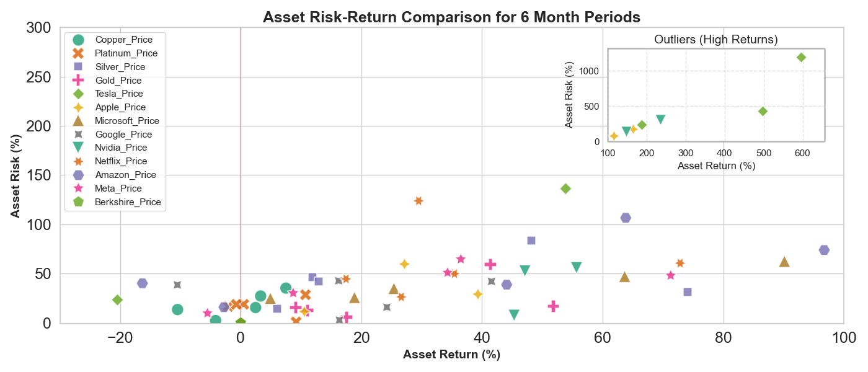Select the Tesla_Price green diamond legend marker
The image size is (868, 372).
(x=78, y=94)
